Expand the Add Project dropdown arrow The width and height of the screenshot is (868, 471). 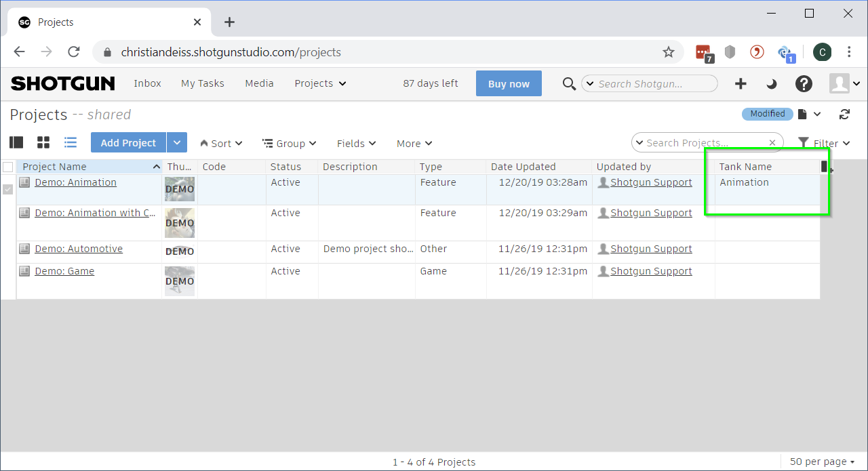tap(176, 143)
